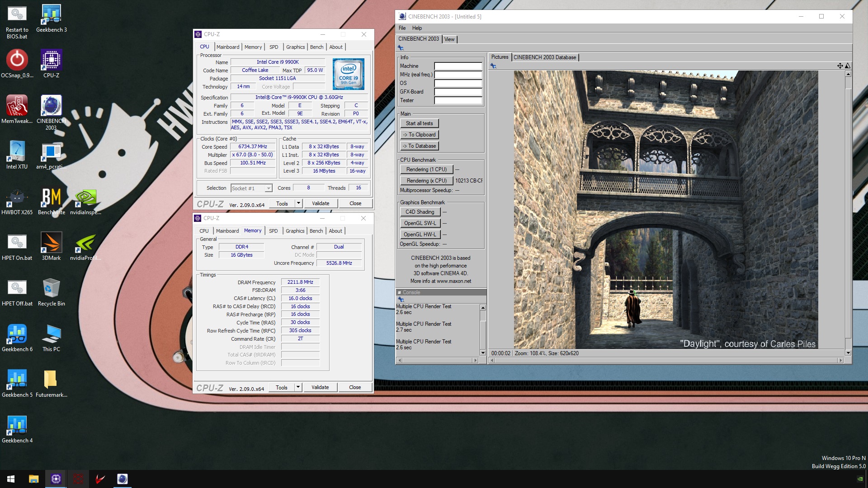
Task: Open the Socket #1 selection dropdown
Action: [x=251, y=188]
